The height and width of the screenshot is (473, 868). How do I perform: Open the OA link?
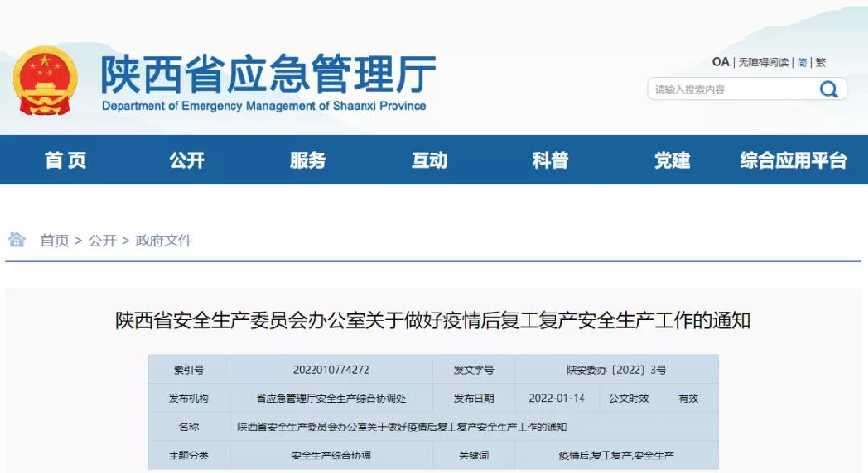click(x=720, y=62)
